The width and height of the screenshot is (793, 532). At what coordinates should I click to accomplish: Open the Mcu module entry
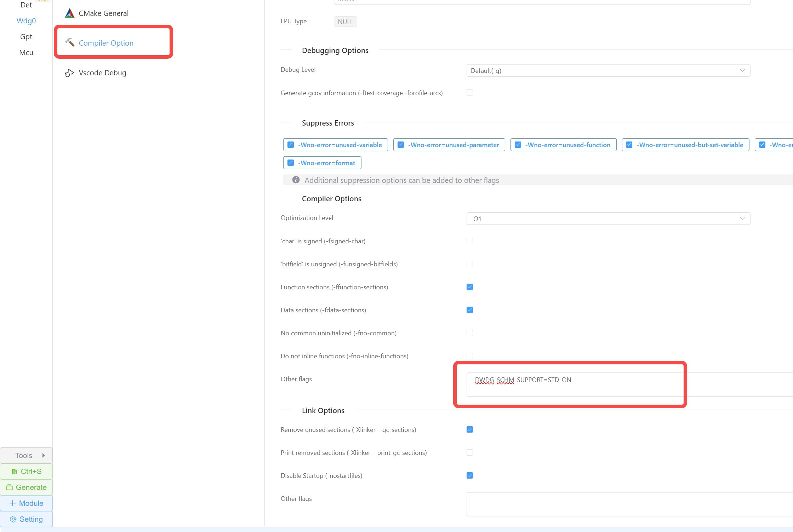[26, 53]
